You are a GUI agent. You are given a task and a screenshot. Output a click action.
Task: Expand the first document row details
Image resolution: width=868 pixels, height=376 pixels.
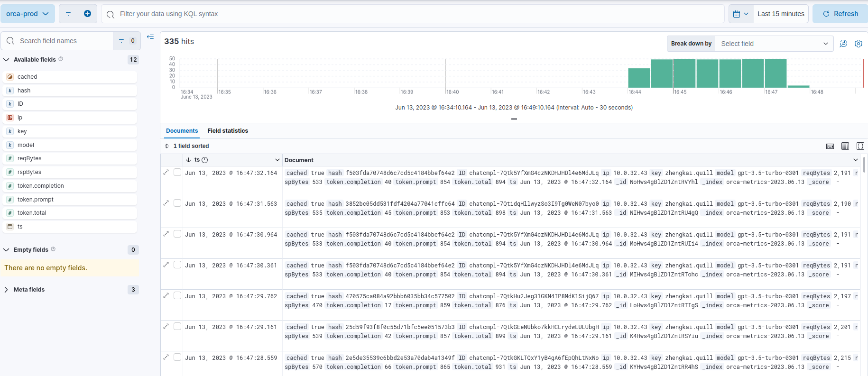166,172
